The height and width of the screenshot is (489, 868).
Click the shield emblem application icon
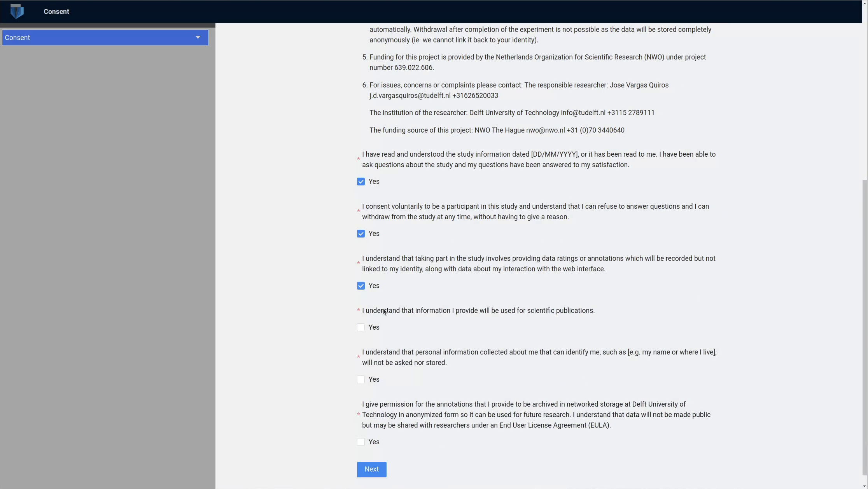pos(16,11)
